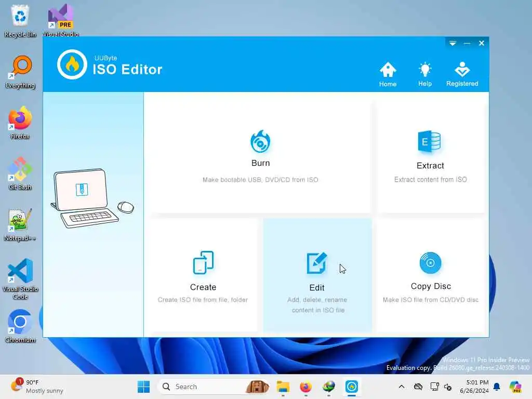Close the ISO Editor window
The height and width of the screenshot is (399, 532).
(x=482, y=43)
